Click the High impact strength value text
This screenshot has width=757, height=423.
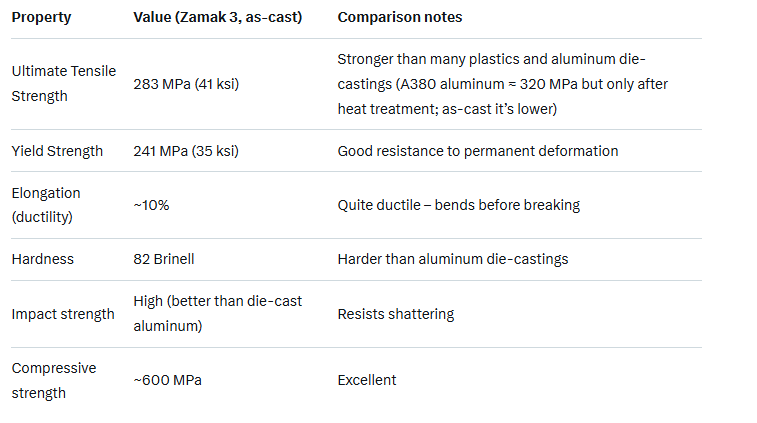click(x=217, y=314)
